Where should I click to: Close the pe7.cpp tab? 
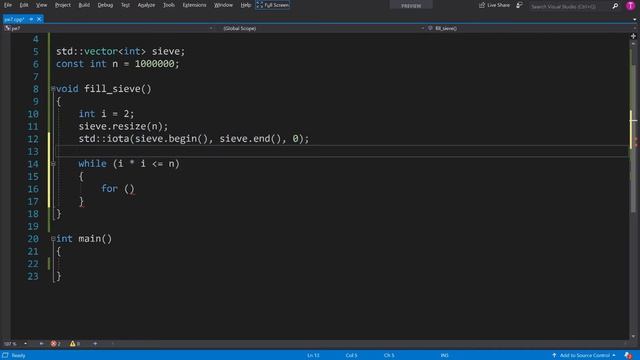pos(39,19)
